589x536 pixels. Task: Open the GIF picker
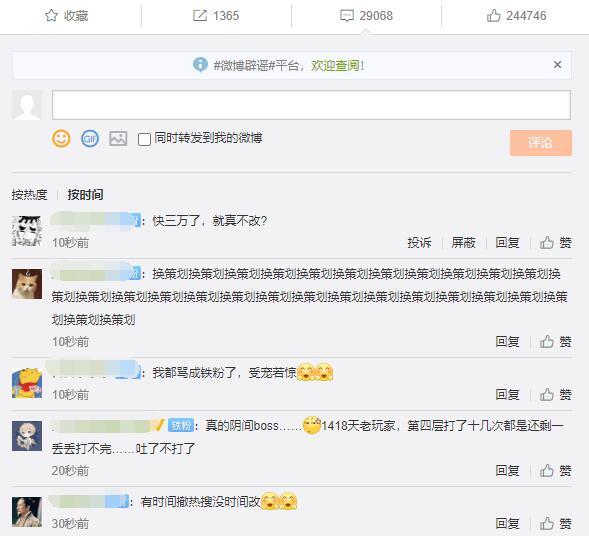click(90, 139)
